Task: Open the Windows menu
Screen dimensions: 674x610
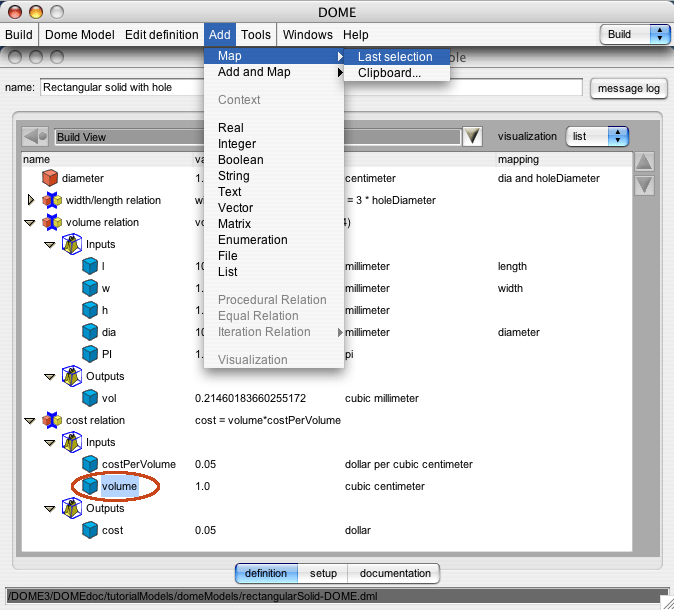Action: click(308, 34)
